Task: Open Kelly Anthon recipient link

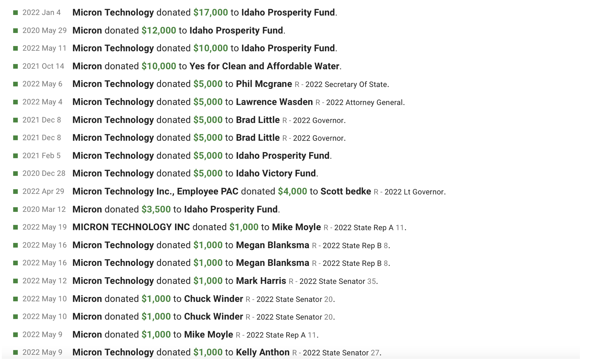Action: point(263,352)
